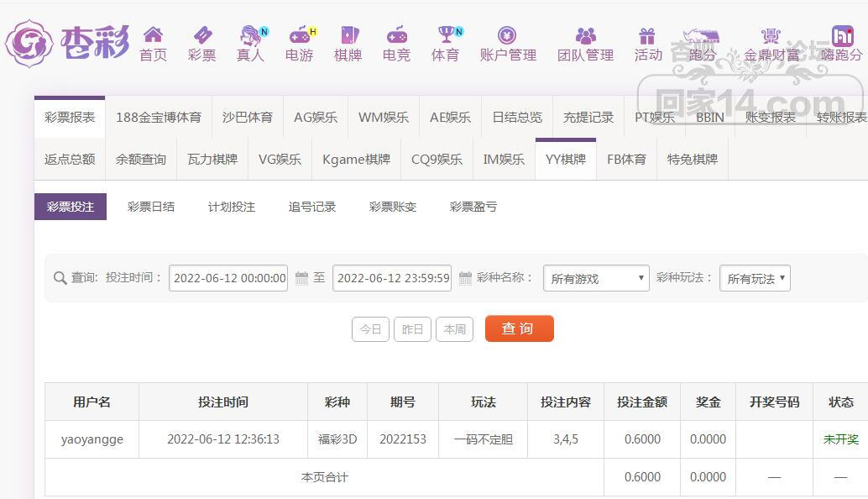Viewport: 868px width, 499px height.
Task: Open the 所有游戏 game type dropdown
Action: point(596,277)
